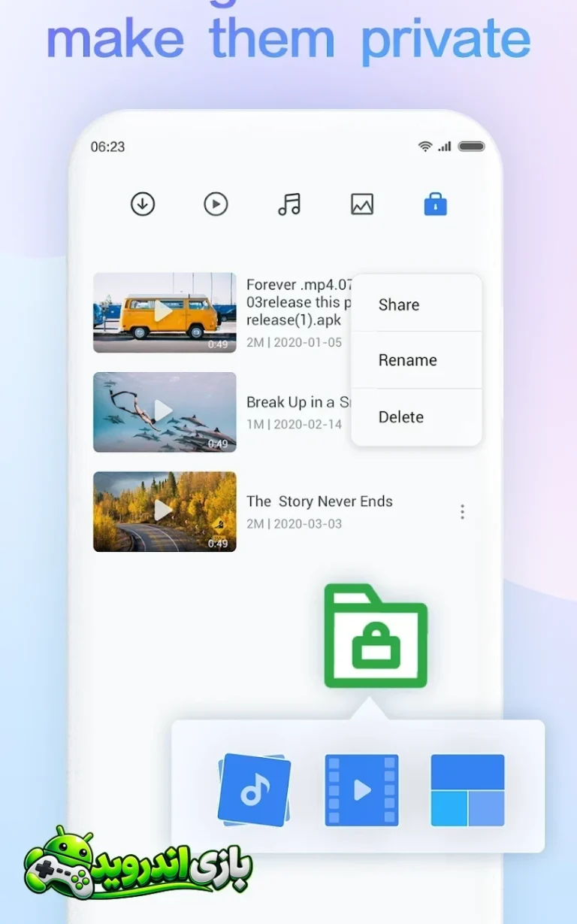Tap the battery status icon
This screenshot has width=577, height=924.
472,147
